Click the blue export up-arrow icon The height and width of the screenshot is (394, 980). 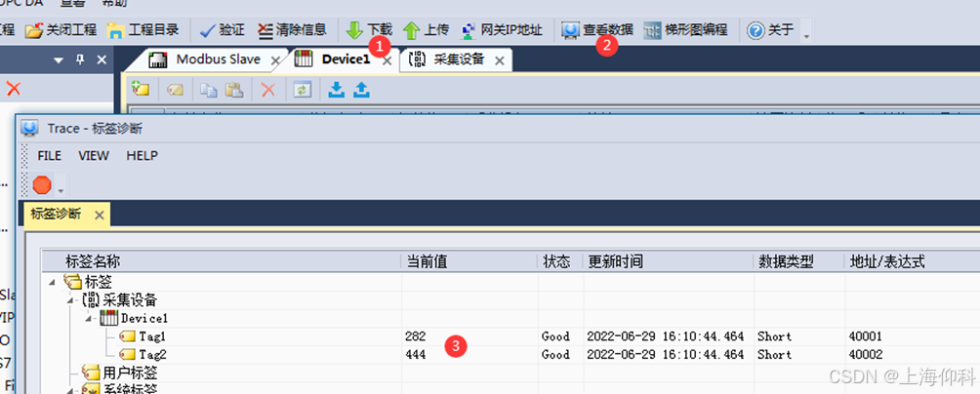tap(361, 91)
